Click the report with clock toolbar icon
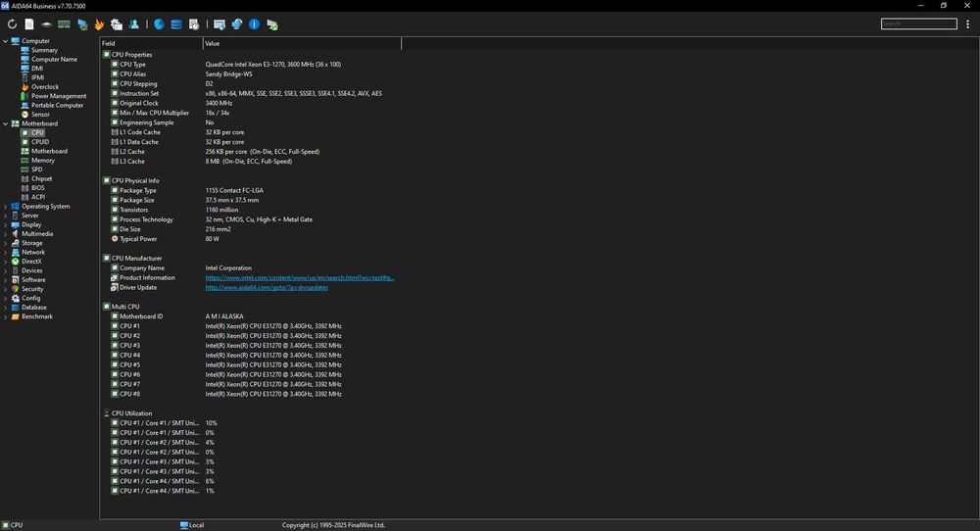This screenshot has width=980, height=531. pyautogui.click(x=194, y=24)
